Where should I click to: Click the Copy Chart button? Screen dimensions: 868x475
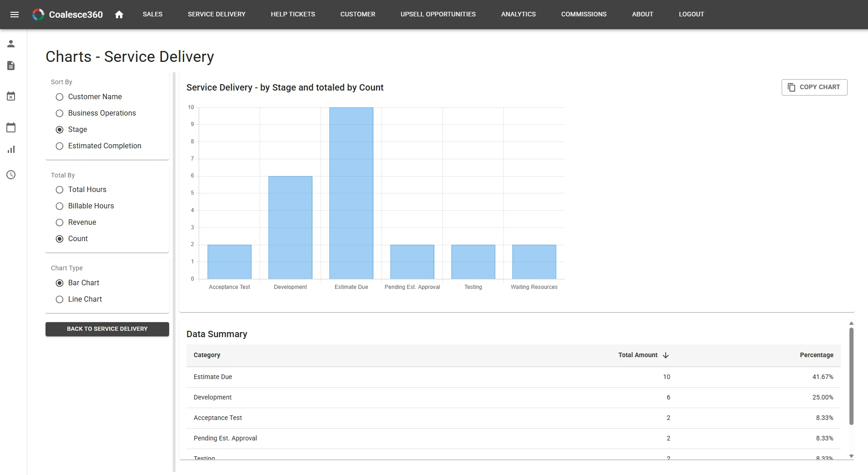click(x=814, y=87)
